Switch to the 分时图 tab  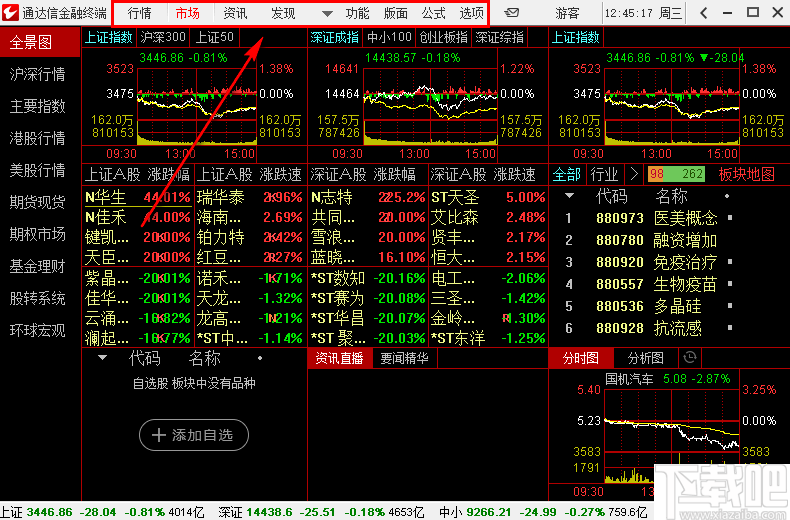click(x=581, y=358)
